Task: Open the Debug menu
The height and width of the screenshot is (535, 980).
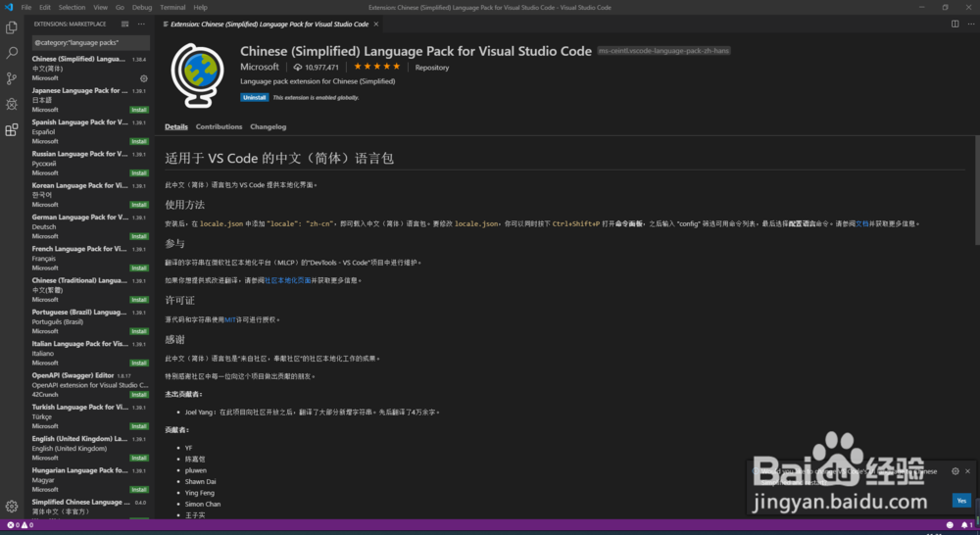Action: [x=142, y=8]
